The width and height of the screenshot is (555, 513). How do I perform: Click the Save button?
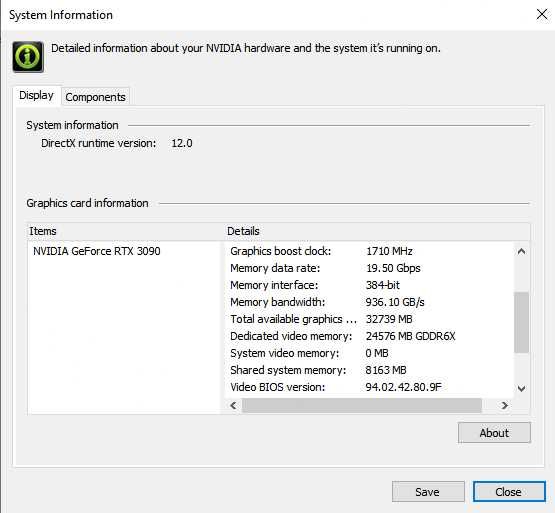428,491
